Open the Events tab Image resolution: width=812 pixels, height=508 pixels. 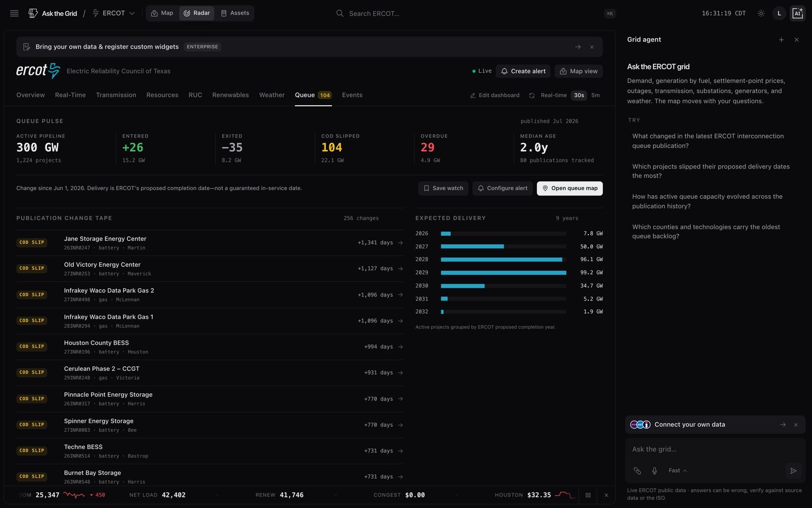[x=352, y=95]
